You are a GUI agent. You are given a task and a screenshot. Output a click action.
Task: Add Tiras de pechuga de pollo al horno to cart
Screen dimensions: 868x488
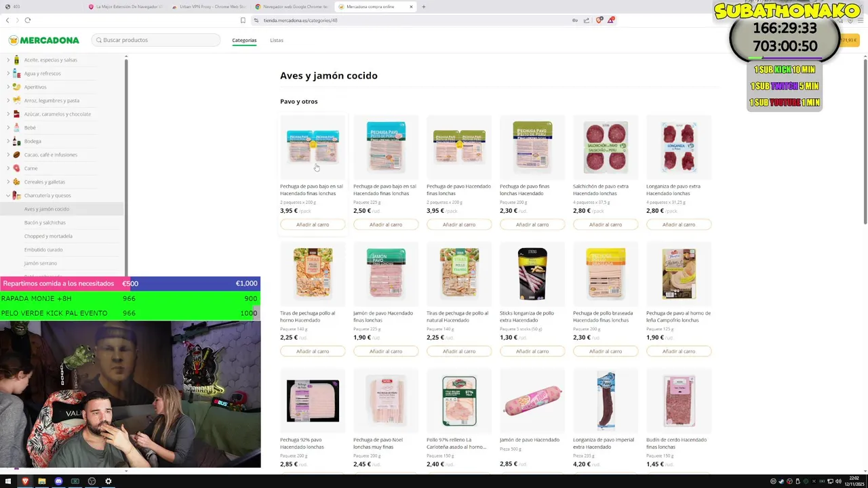click(313, 351)
